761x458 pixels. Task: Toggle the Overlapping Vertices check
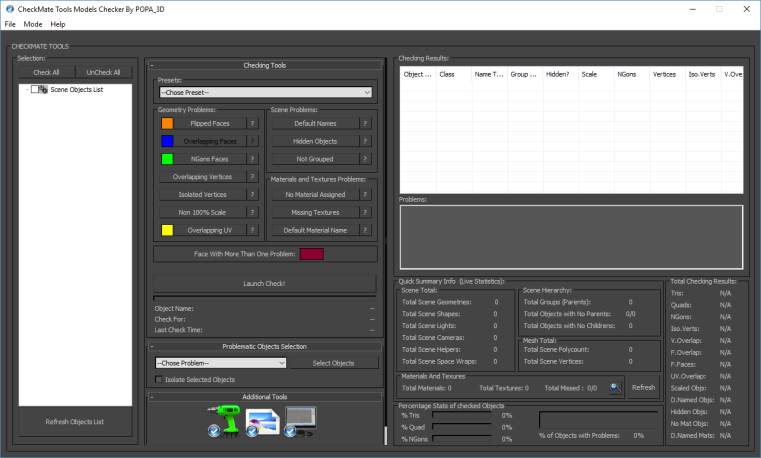pyautogui.click(x=202, y=177)
